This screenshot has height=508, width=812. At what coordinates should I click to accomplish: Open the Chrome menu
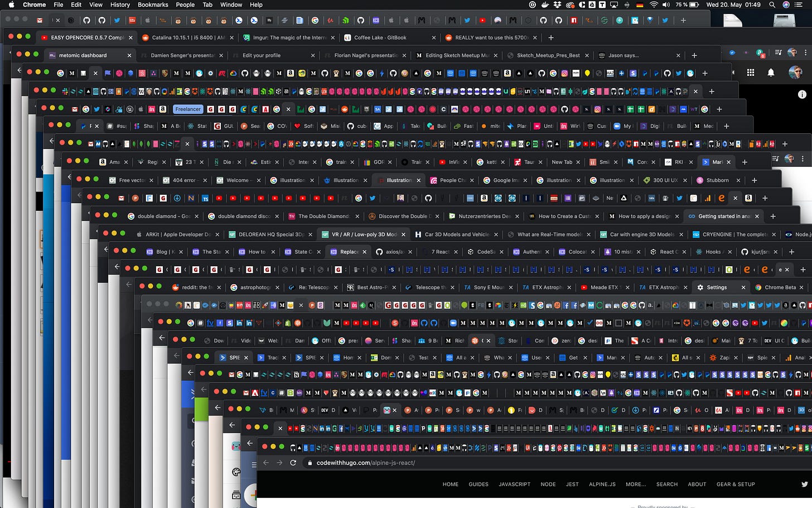pos(34,4)
